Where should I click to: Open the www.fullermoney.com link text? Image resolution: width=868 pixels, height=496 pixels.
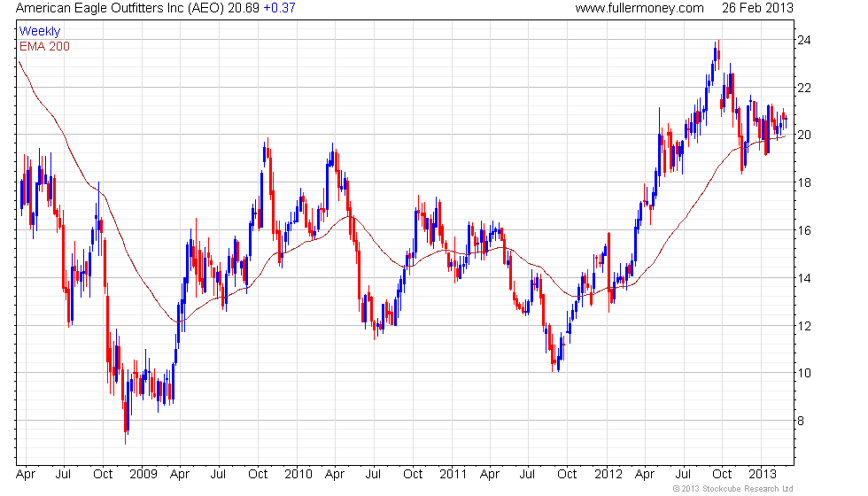[639, 8]
